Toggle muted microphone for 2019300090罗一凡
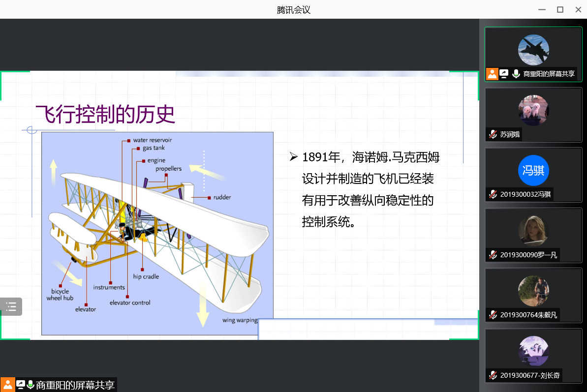This screenshot has width=587, height=392. (493, 255)
